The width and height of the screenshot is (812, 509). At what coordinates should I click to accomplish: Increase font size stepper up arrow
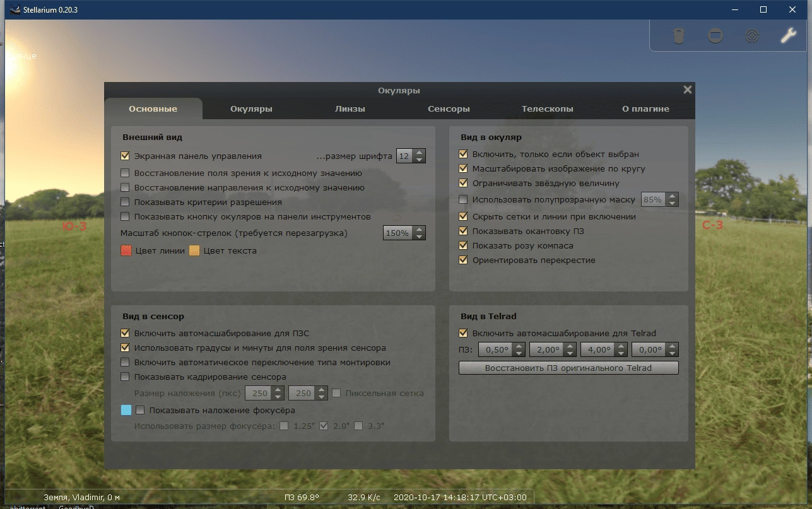[420, 153]
